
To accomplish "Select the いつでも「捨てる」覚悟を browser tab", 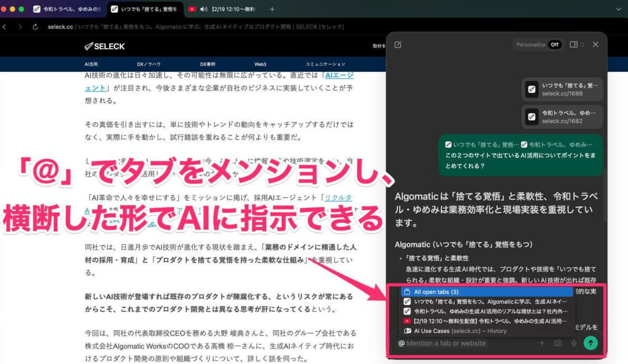I will [x=145, y=9].
